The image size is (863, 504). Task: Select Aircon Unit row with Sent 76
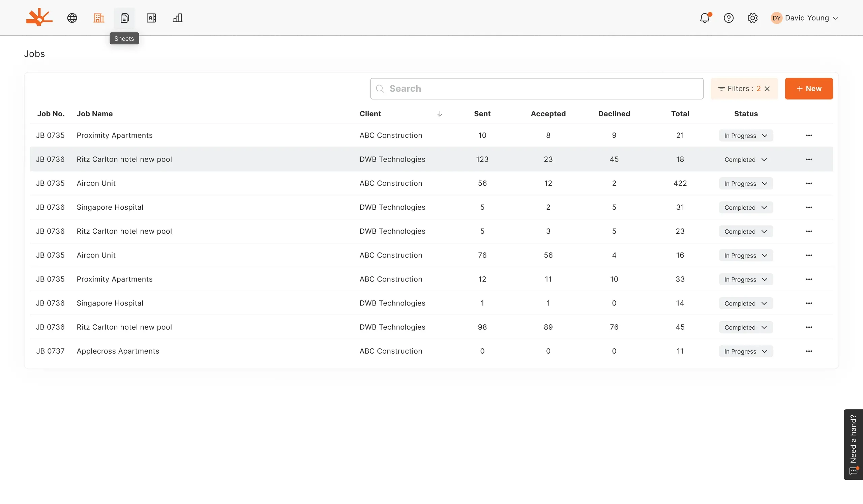click(431, 255)
